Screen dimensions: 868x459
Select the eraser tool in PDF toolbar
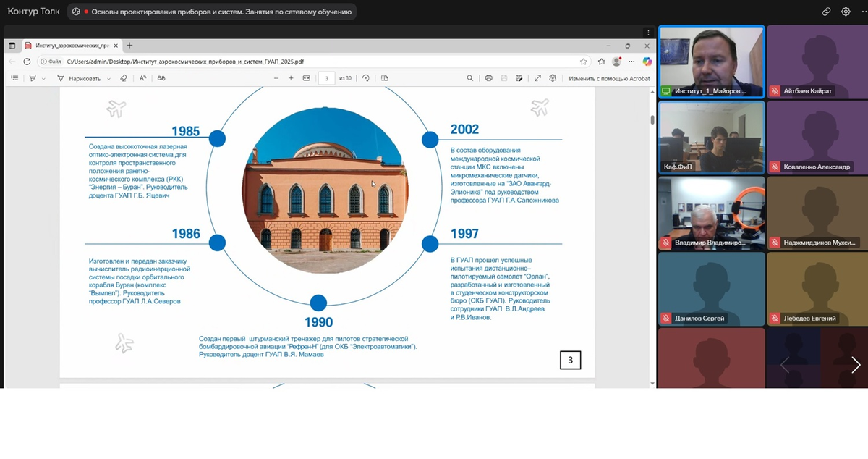point(124,78)
